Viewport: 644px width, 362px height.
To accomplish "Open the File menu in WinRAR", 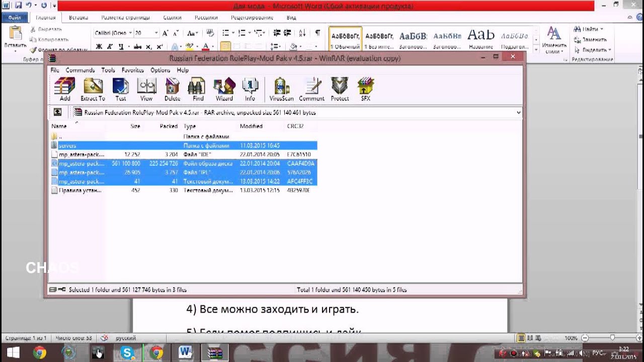I will pyautogui.click(x=55, y=70).
